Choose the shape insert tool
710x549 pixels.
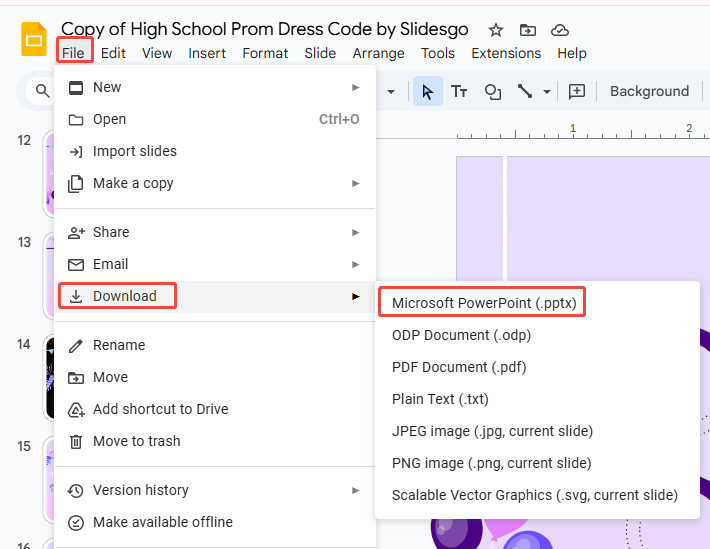pyautogui.click(x=492, y=91)
